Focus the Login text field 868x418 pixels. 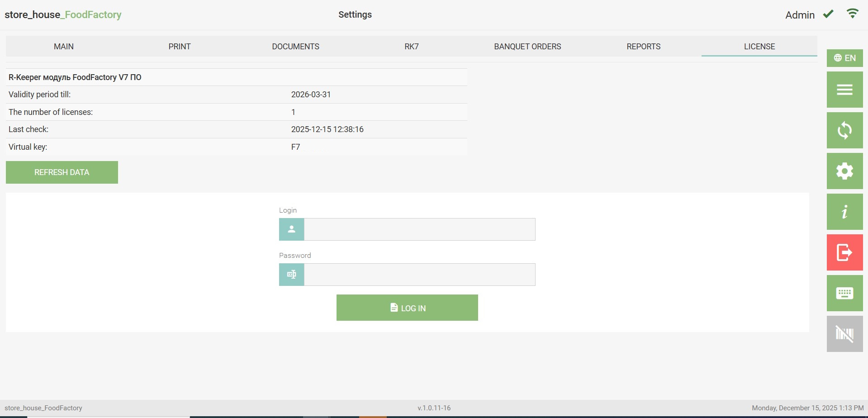click(419, 229)
